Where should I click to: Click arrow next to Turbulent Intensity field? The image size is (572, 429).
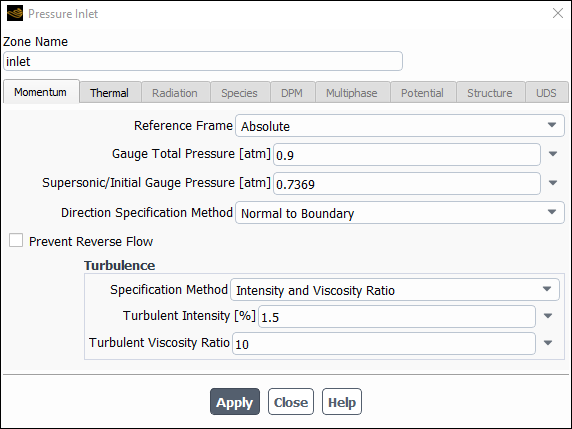pos(548,316)
